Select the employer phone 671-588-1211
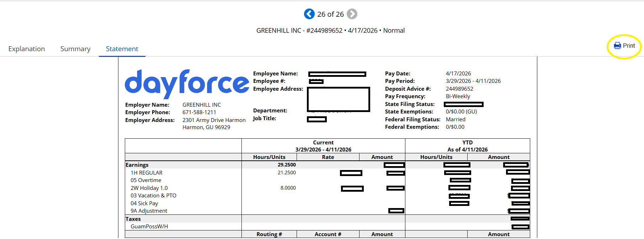644x239 pixels. [x=199, y=112]
